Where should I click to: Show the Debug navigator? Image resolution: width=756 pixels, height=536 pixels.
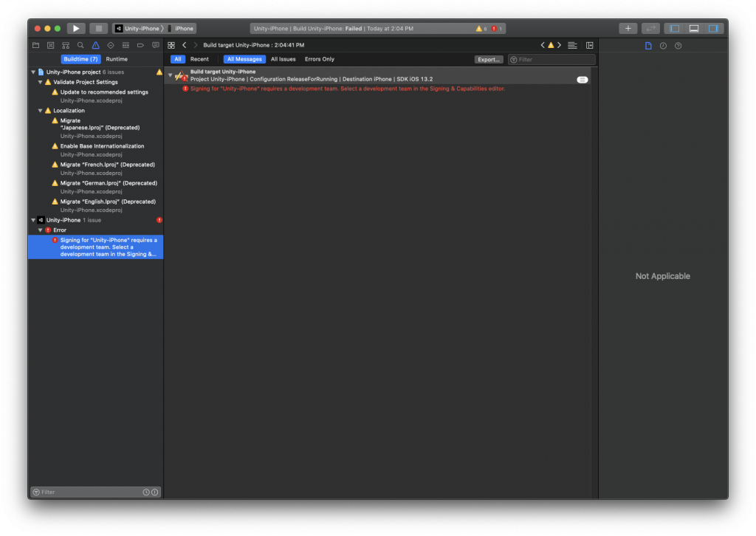click(126, 45)
